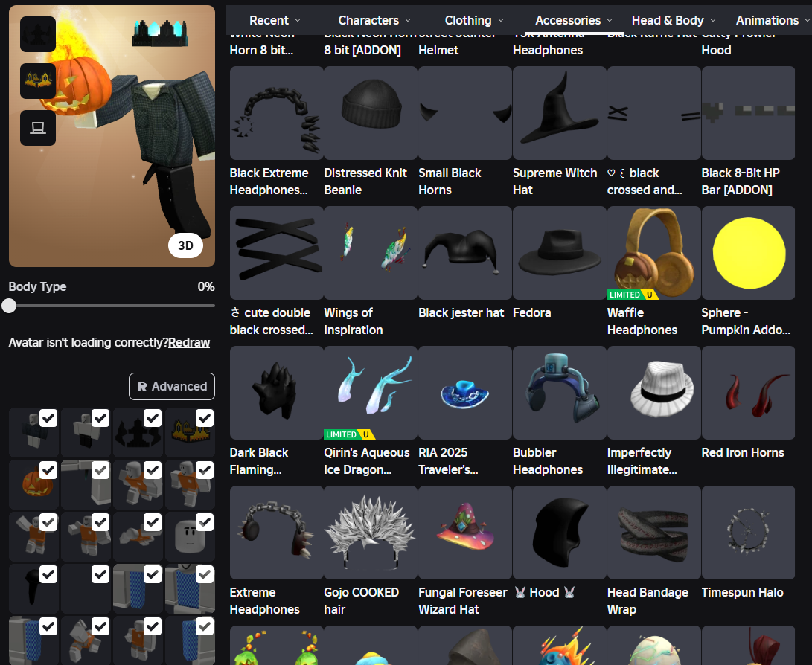Click the Accessories tab label
812x665 pixels.
tap(568, 20)
